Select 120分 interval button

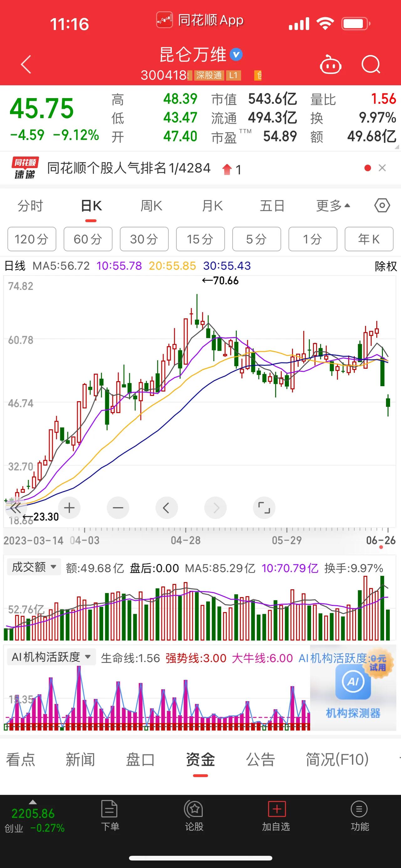pos(32,239)
